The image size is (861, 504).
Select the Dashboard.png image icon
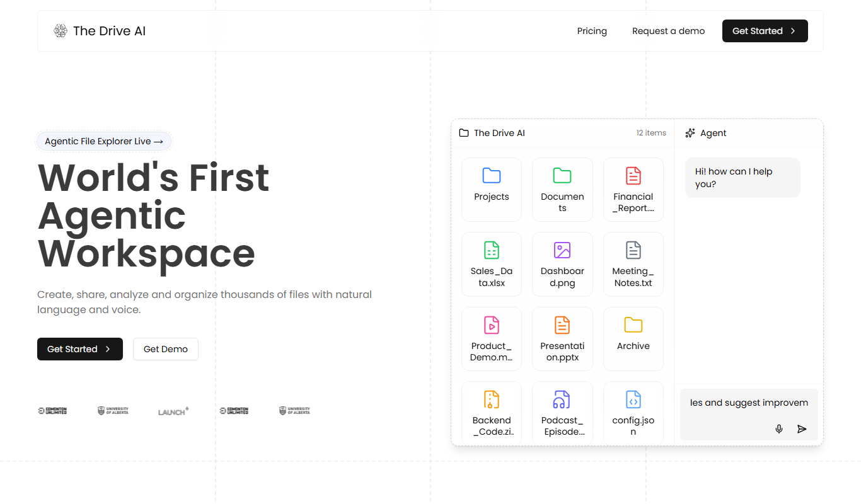click(x=562, y=250)
